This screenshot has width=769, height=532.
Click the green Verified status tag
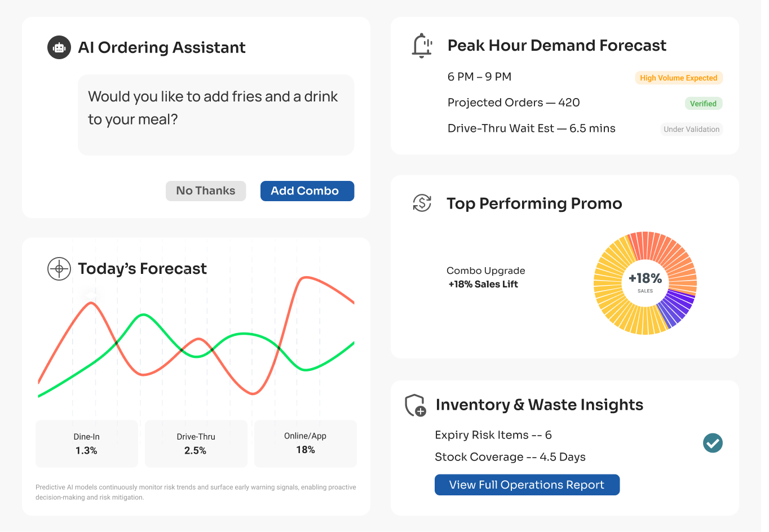703,104
